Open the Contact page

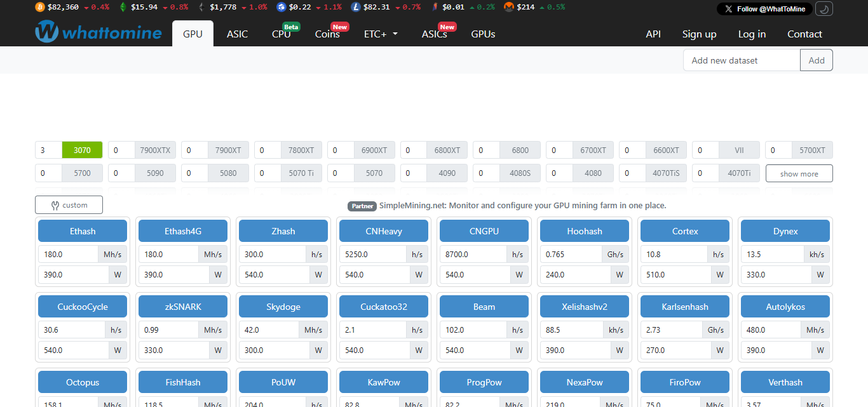[804, 34]
